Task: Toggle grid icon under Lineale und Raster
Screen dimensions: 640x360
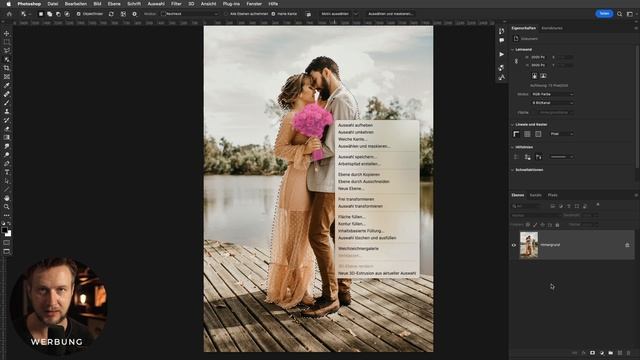Action: [527, 134]
